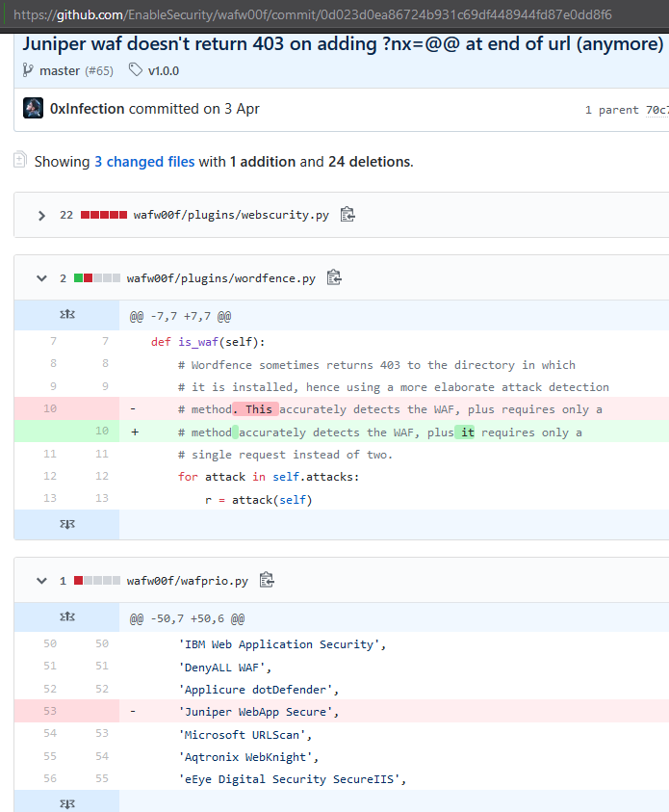This screenshot has width=669, height=812.
Task: Expand the collapsed webscurity.py diff
Action: (41, 215)
